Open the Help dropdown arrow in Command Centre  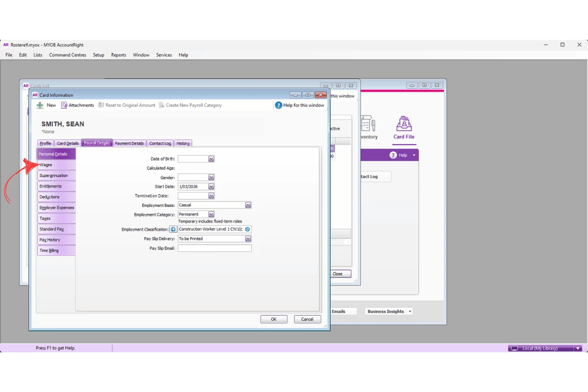(x=414, y=155)
